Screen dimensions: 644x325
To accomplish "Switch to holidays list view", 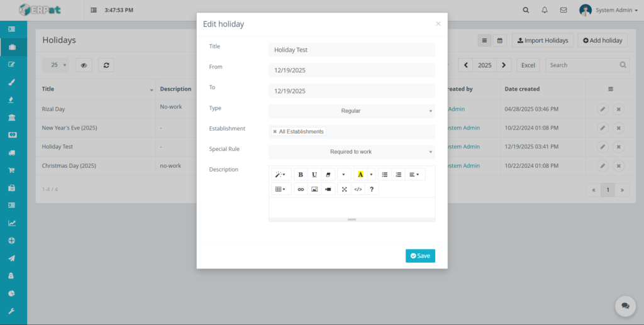I will [x=485, y=40].
